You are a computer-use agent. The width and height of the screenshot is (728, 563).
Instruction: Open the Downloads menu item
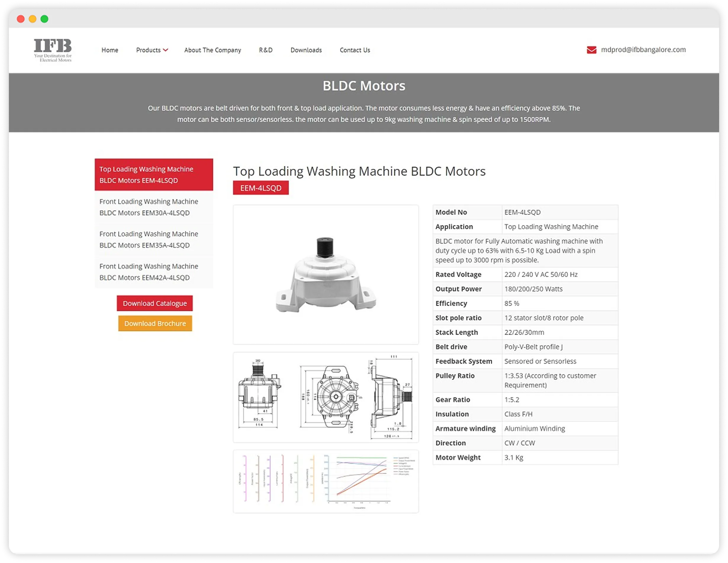coord(306,50)
